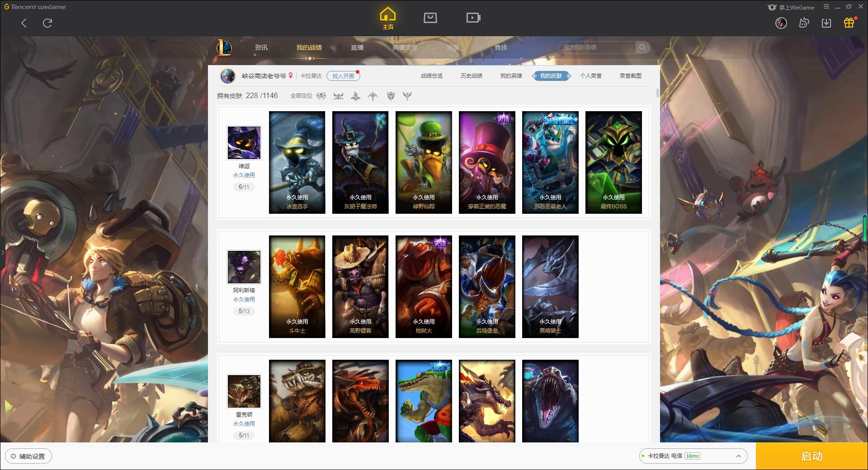
Task: Filter skins by the fourth role icon
Action: pyautogui.click(x=373, y=96)
